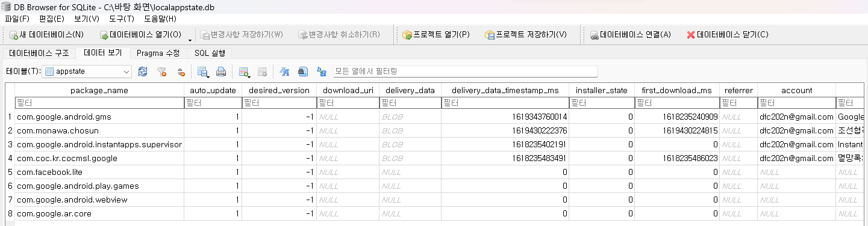Click timestamp cell 1619430222376
This screenshot has width=868, height=226.
tap(505, 130)
